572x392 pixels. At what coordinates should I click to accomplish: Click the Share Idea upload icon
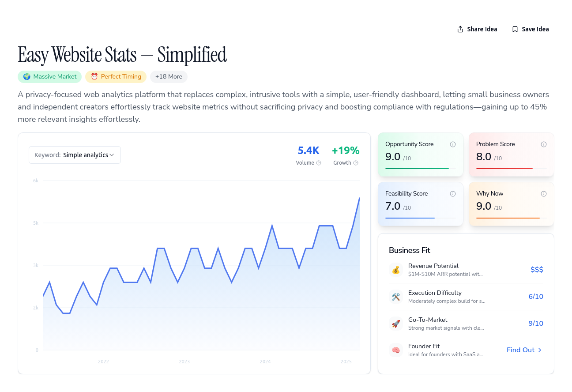pos(460,29)
